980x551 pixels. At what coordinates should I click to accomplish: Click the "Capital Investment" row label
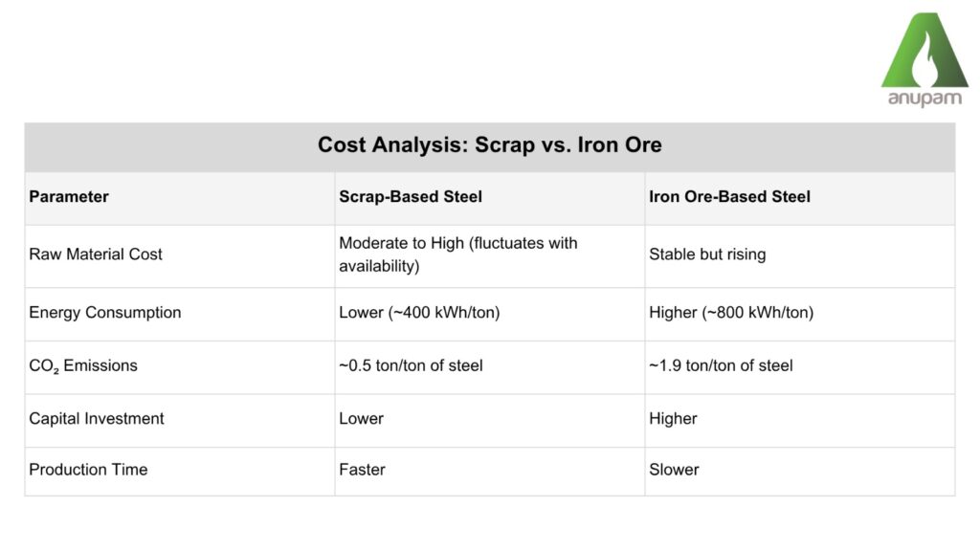tap(97, 419)
